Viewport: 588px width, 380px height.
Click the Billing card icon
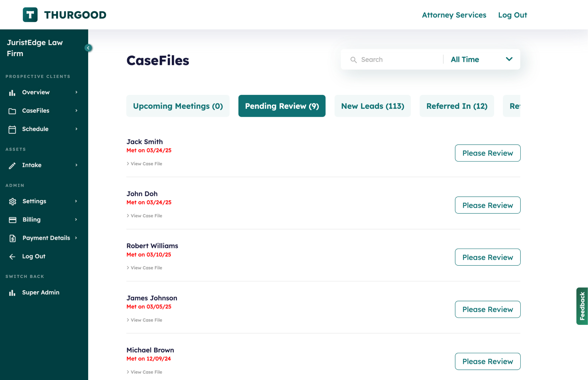point(13,220)
